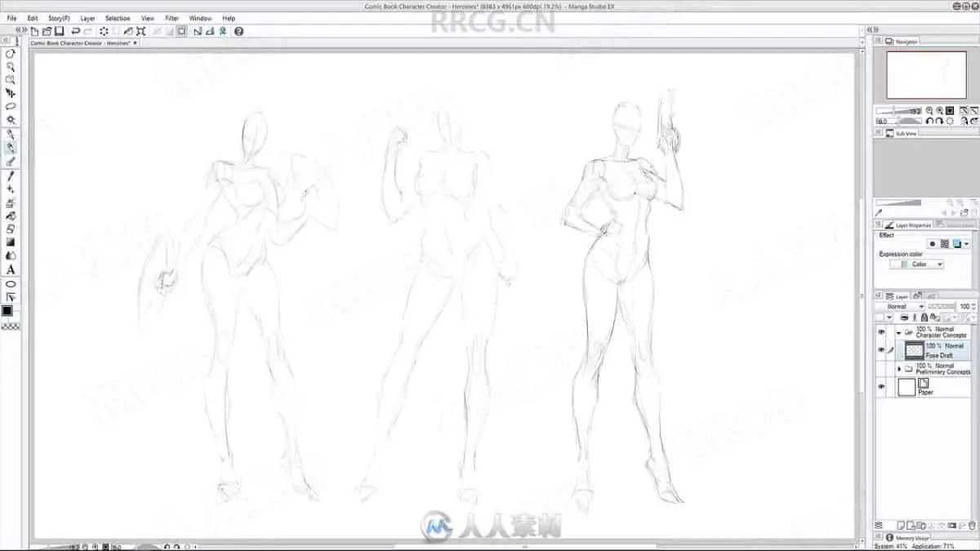Image resolution: width=980 pixels, height=551 pixels.
Task: Select the Pencil tool
Action: [x=11, y=149]
